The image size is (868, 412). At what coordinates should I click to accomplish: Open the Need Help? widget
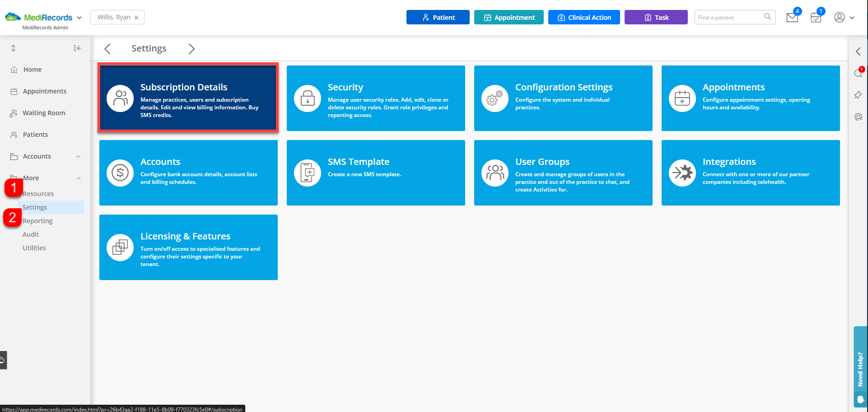point(860,366)
